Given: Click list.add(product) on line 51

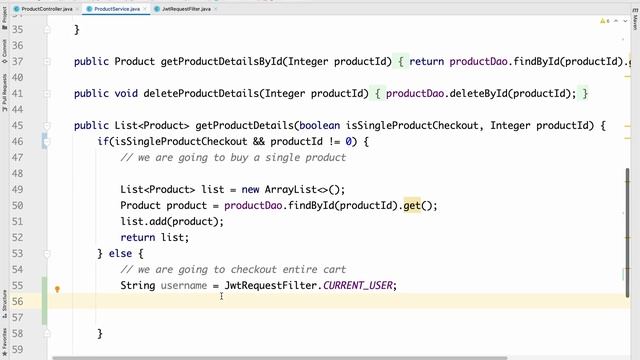Looking at the screenshot, I should [172, 221].
